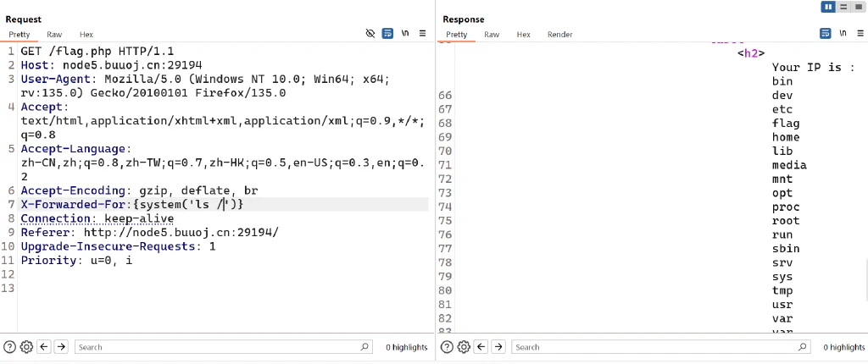The image size is (868, 364).
Task: Open search settings gear under Response pane
Action: pyautogui.click(x=464, y=347)
